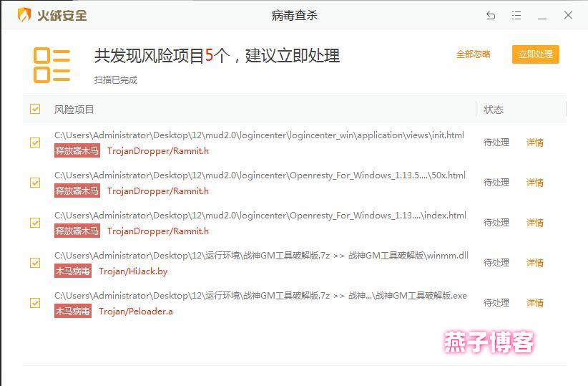Click the 立即处理 button
This screenshot has height=386, width=588.
pyautogui.click(x=536, y=54)
